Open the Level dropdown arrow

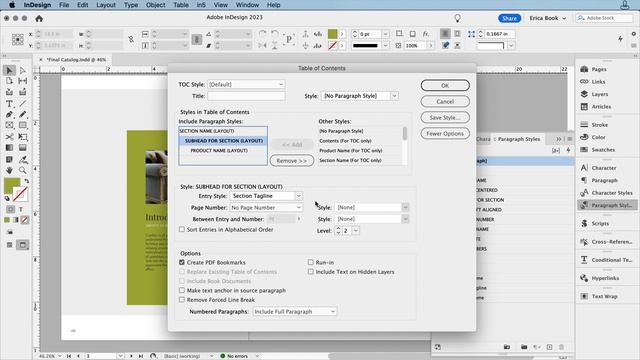tap(356, 231)
